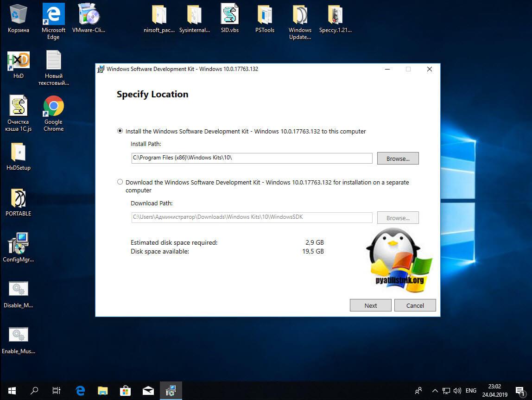532x400 pixels.
Task: Select the nirsoft_pac folder on desktop
Action: coord(159,19)
